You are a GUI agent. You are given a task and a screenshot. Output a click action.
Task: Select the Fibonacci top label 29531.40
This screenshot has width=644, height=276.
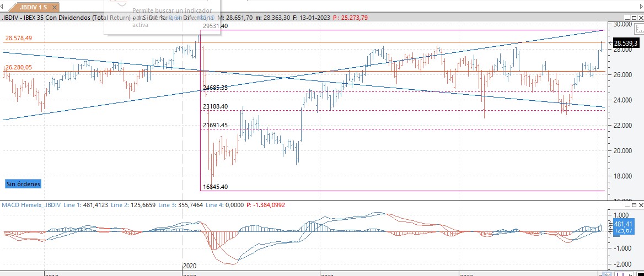[216, 26]
